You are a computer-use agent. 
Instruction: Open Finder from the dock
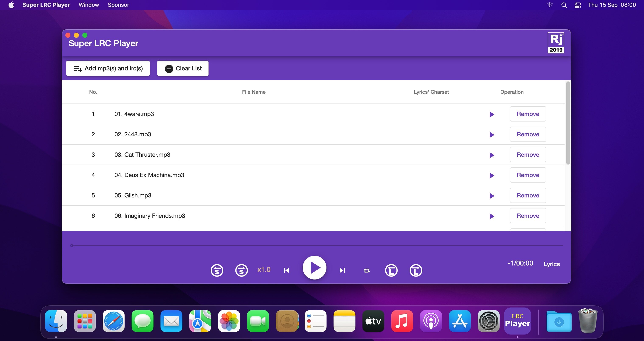pyautogui.click(x=56, y=321)
